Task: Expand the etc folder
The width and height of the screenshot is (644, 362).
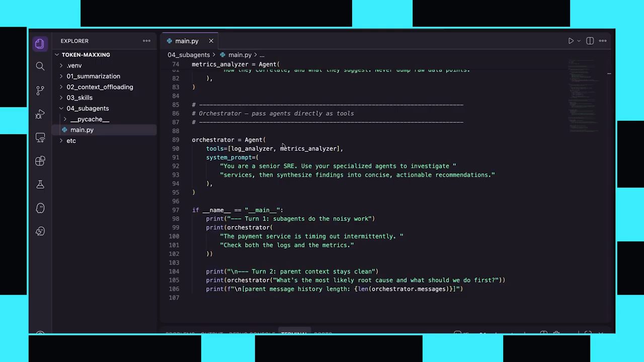Action: coord(61,141)
